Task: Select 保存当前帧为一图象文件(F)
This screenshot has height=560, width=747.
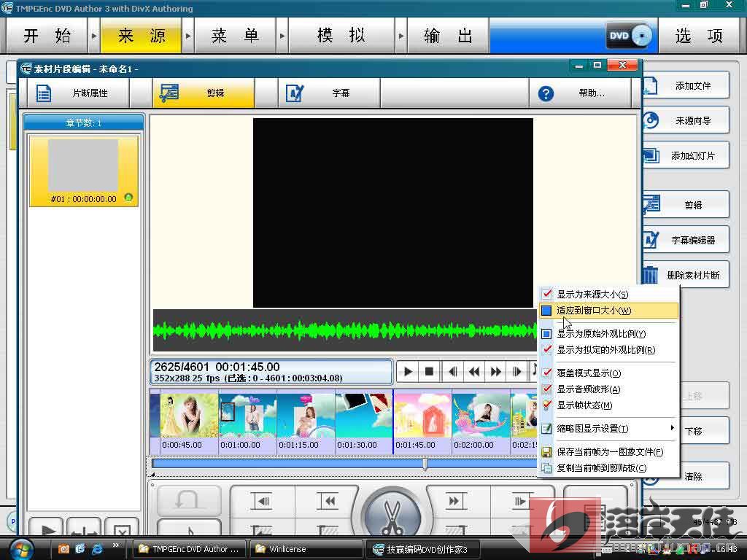Action: coord(609,452)
